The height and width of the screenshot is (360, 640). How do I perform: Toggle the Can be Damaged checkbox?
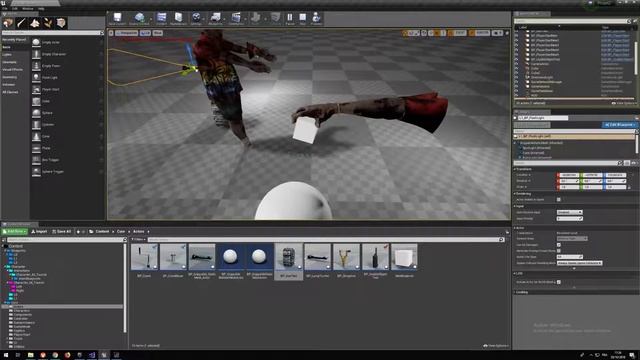click(559, 245)
